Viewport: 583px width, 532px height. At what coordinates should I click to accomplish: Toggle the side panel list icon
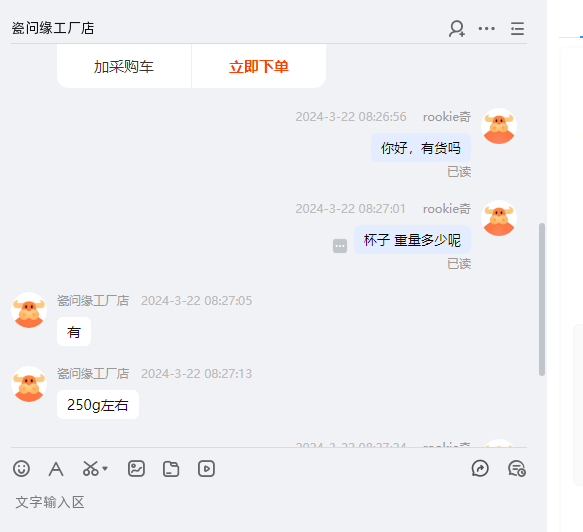[x=517, y=29]
